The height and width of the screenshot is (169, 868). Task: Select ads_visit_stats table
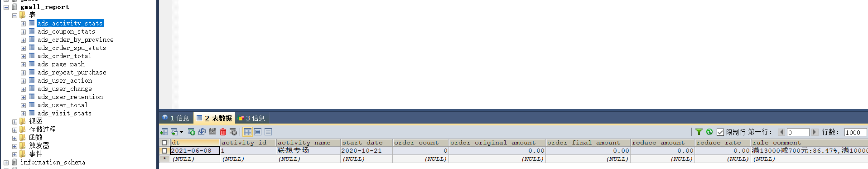tap(64, 113)
